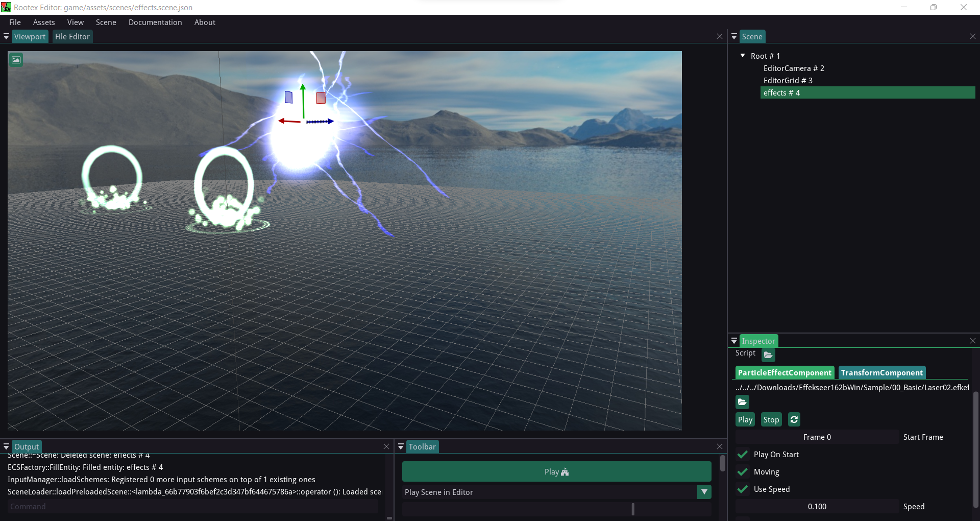Click the Rootex Editor app icon
980x521 pixels.
coord(6,7)
